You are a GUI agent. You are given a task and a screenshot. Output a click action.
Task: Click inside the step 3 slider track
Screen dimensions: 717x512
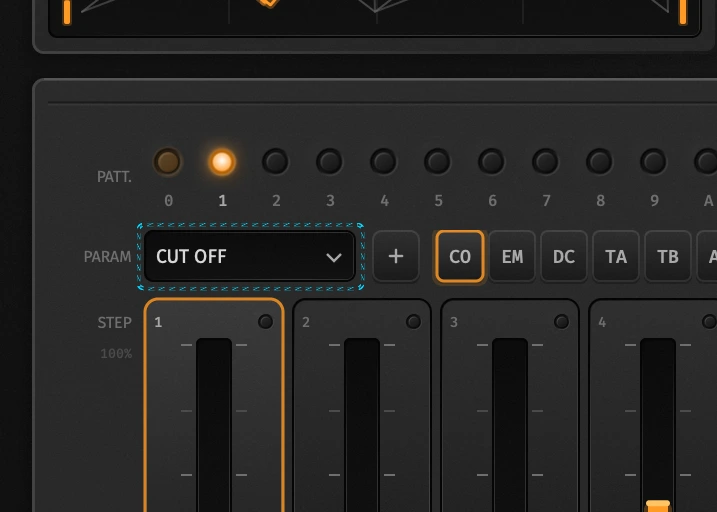point(510,425)
